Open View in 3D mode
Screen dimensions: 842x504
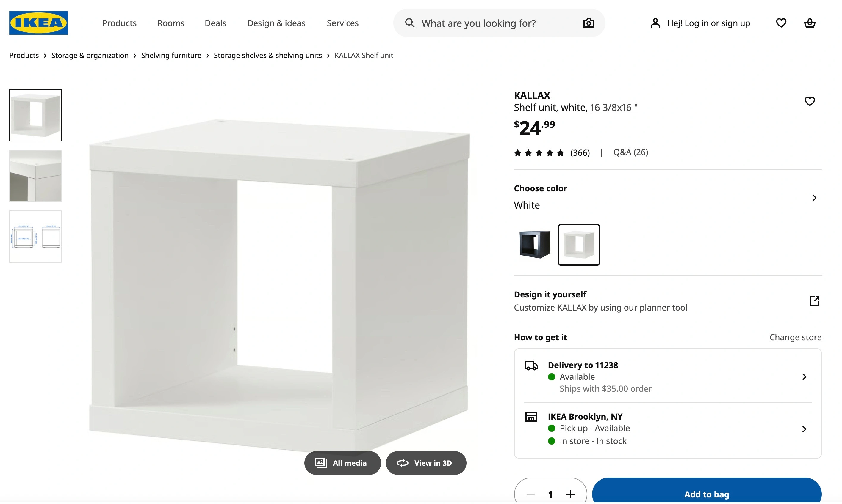425,463
